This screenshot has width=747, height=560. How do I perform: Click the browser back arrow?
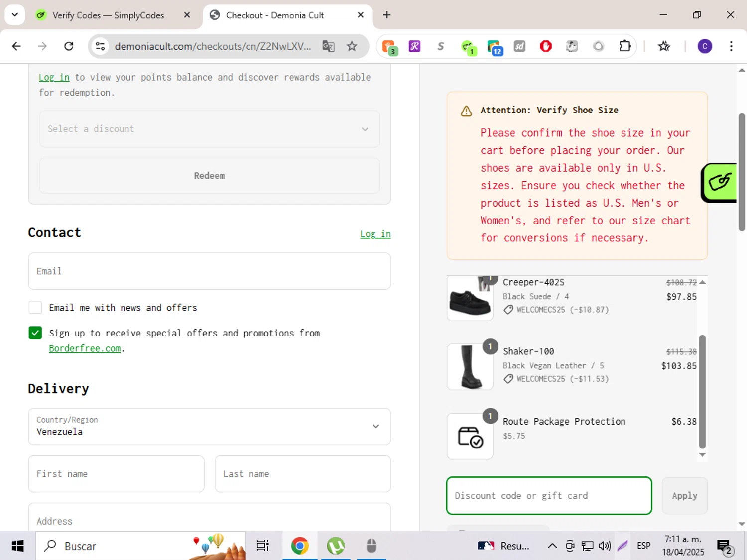tap(16, 46)
